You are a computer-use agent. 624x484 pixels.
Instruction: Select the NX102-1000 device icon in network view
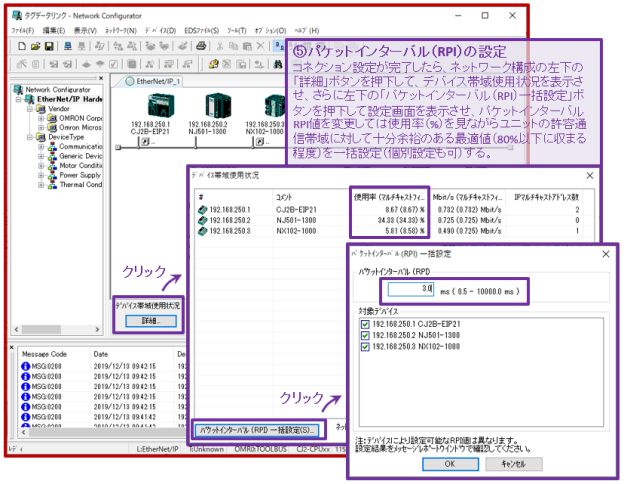(x=275, y=106)
